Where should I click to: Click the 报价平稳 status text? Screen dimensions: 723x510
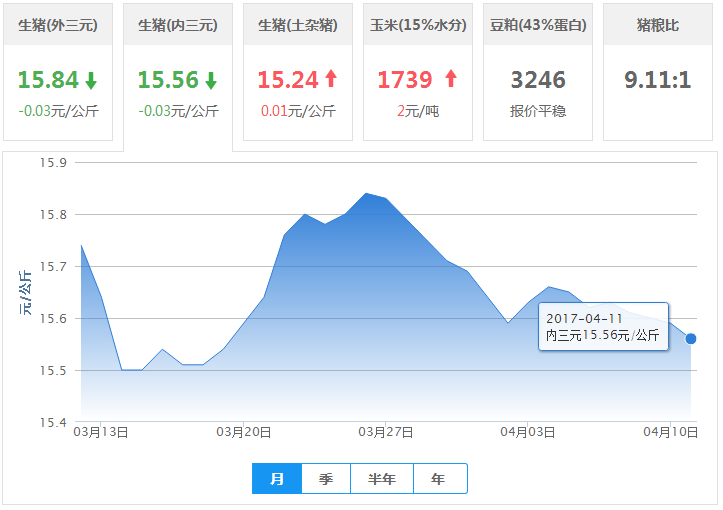[x=538, y=111]
